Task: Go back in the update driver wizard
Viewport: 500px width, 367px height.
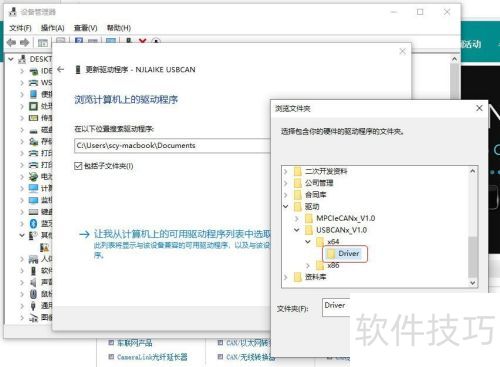Action: pyautogui.click(x=60, y=69)
